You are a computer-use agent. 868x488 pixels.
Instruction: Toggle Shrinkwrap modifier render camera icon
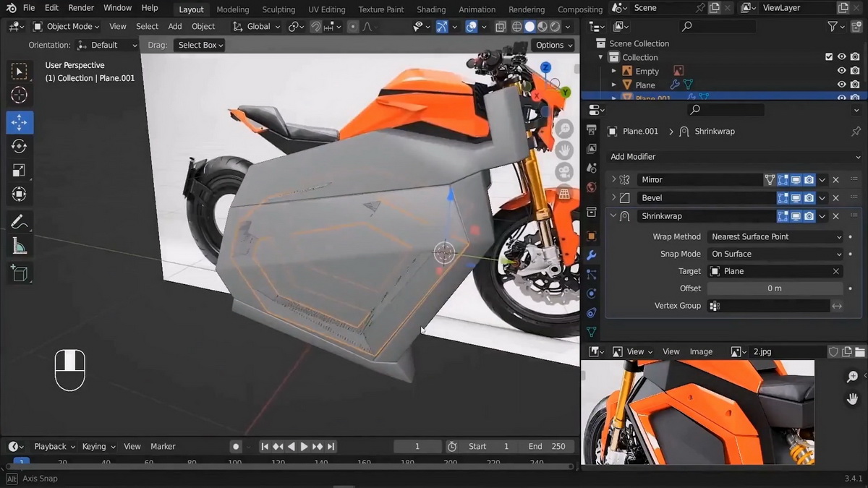pos(809,215)
